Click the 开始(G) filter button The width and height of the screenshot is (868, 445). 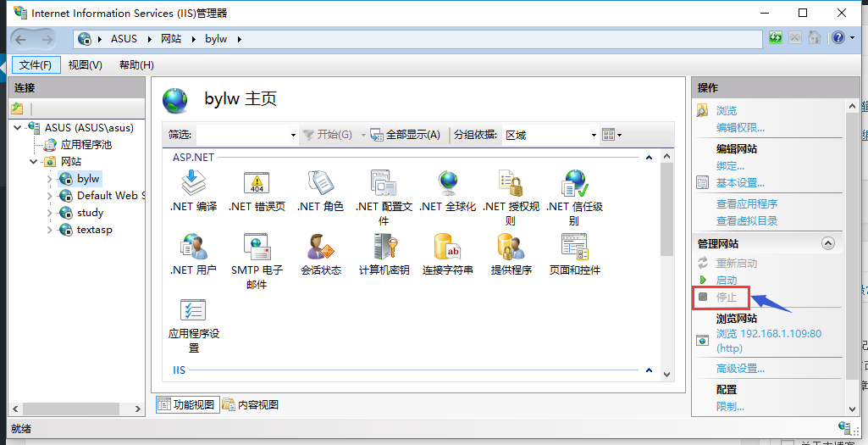328,135
